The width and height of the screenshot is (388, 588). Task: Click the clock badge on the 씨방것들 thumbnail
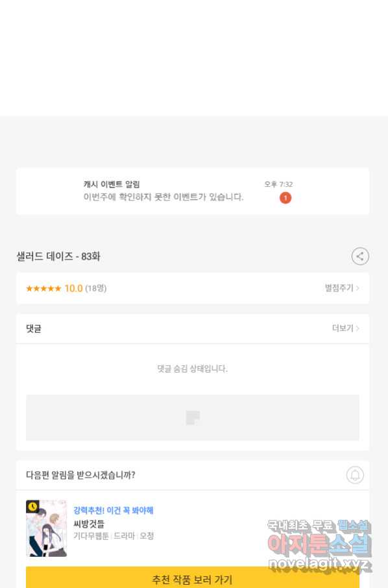coord(32,506)
